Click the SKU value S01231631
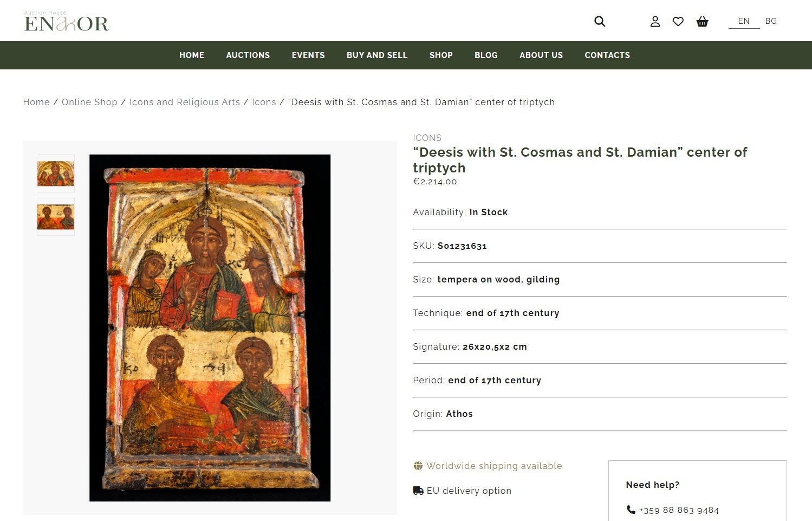 pyautogui.click(x=462, y=246)
